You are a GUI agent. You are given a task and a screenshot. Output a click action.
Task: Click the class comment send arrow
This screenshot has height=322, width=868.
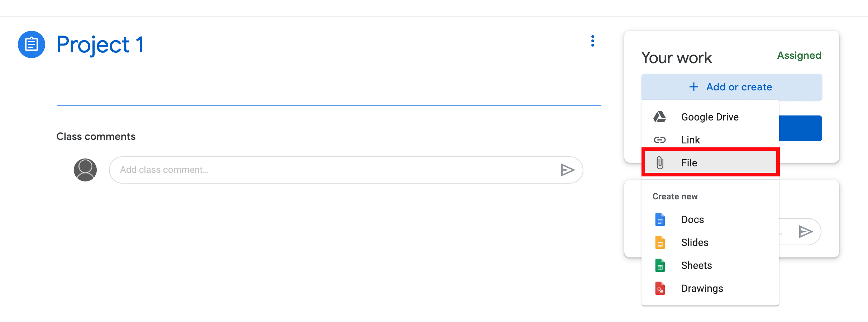point(567,170)
